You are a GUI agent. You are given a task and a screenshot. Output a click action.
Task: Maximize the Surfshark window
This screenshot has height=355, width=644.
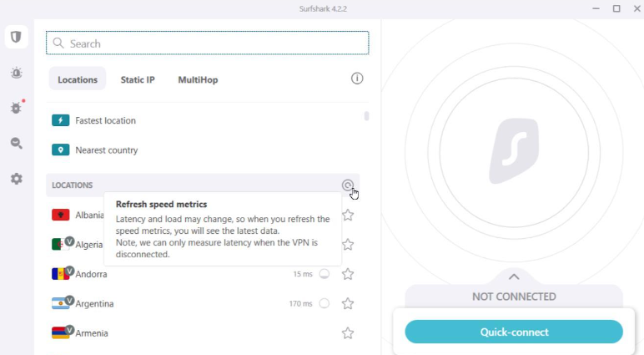(x=616, y=8)
